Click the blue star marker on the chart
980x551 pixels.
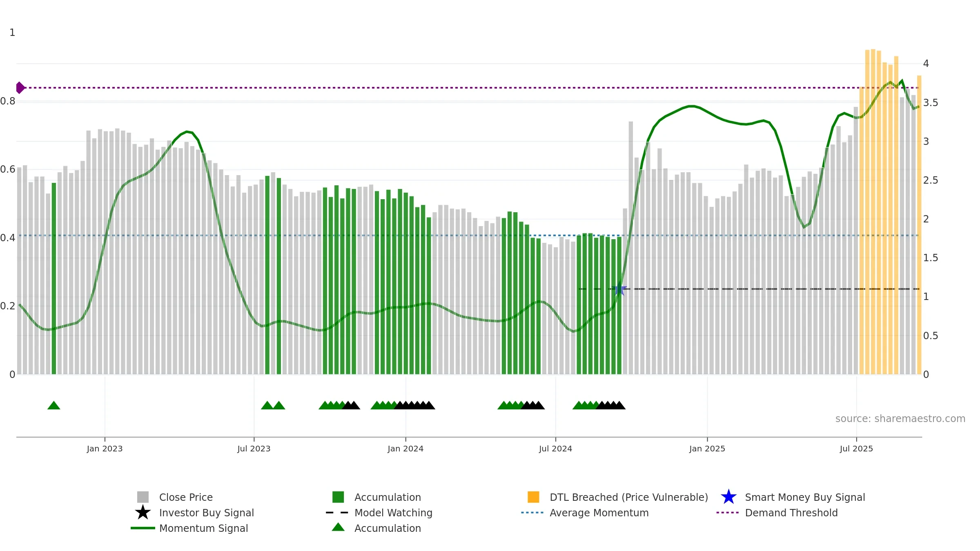click(619, 289)
